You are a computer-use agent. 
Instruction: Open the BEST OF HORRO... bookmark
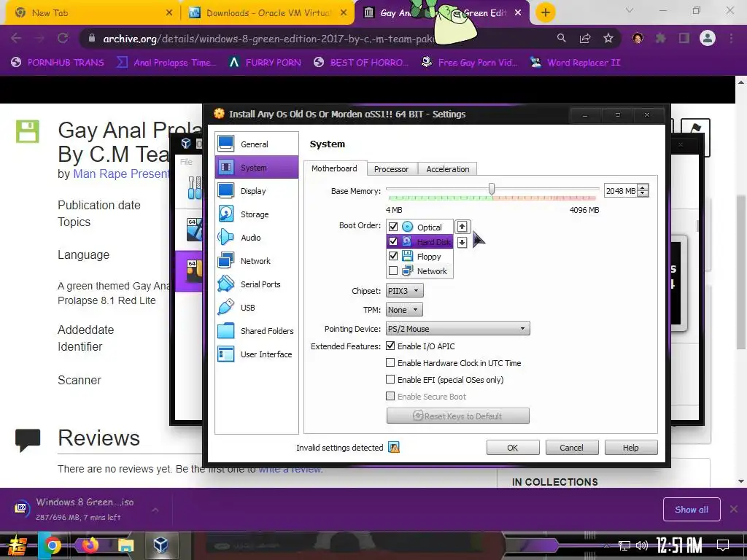point(361,63)
